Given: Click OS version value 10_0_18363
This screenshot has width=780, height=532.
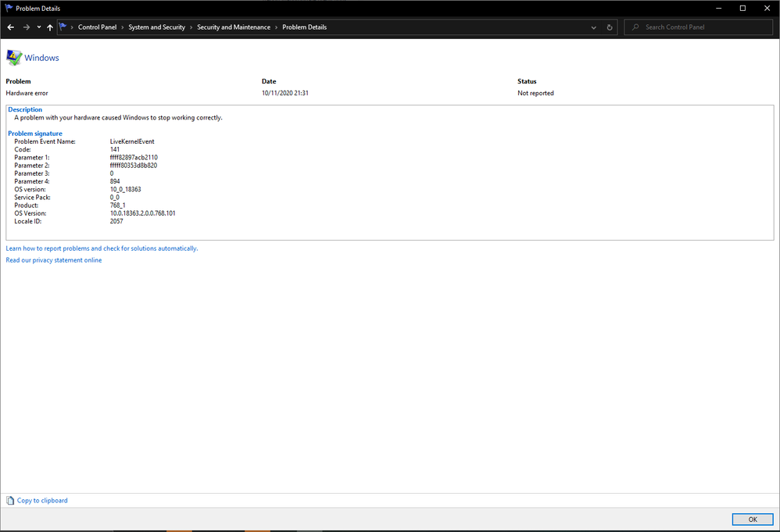Looking at the screenshot, I should (125, 189).
